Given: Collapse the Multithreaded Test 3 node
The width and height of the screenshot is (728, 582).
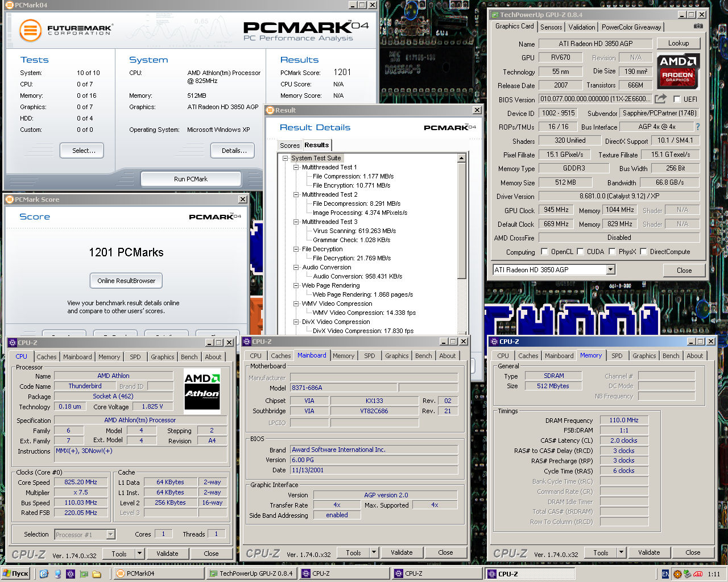Looking at the screenshot, I should [x=296, y=222].
